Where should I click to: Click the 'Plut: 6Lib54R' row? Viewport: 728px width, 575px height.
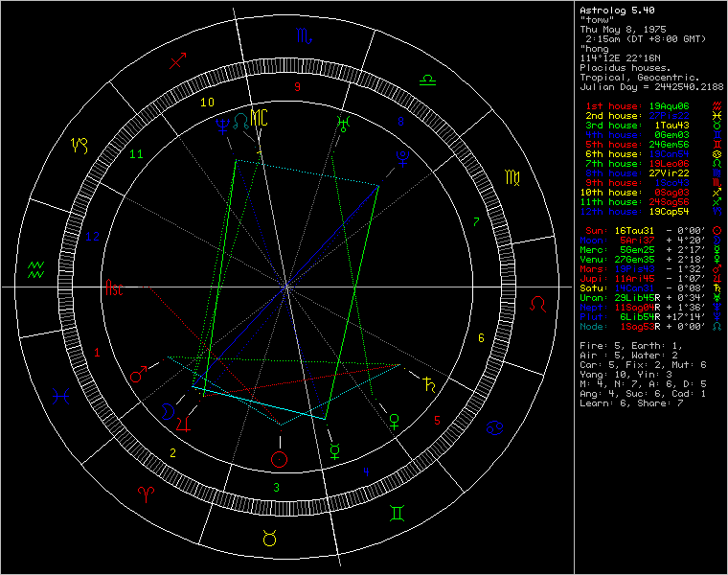coord(651,317)
